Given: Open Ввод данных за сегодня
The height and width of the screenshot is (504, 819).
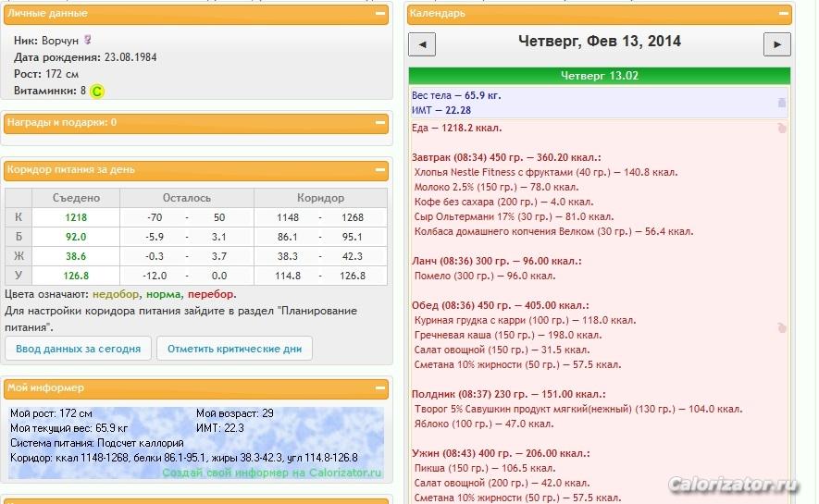Looking at the screenshot, I should 79,349.
